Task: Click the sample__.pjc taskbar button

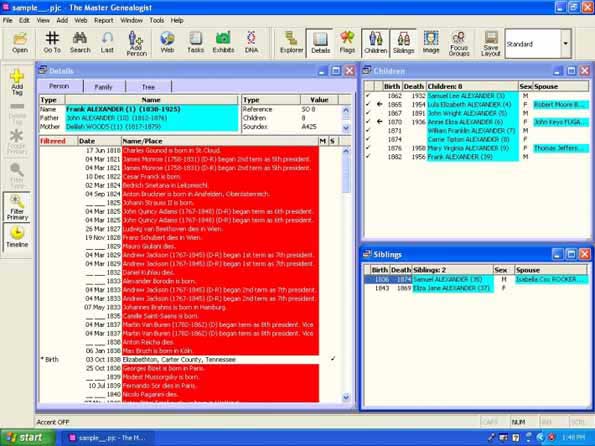Action: click(x=107, y=438)
